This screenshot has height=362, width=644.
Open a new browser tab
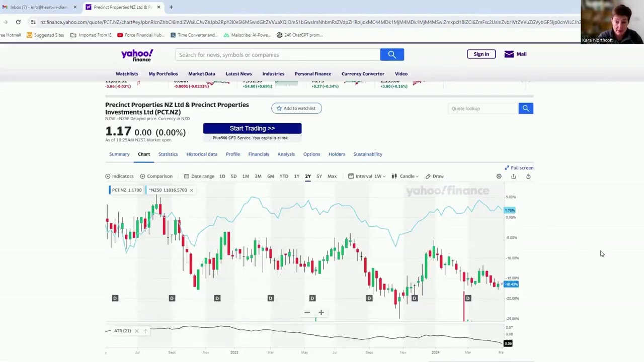point(171,7)
